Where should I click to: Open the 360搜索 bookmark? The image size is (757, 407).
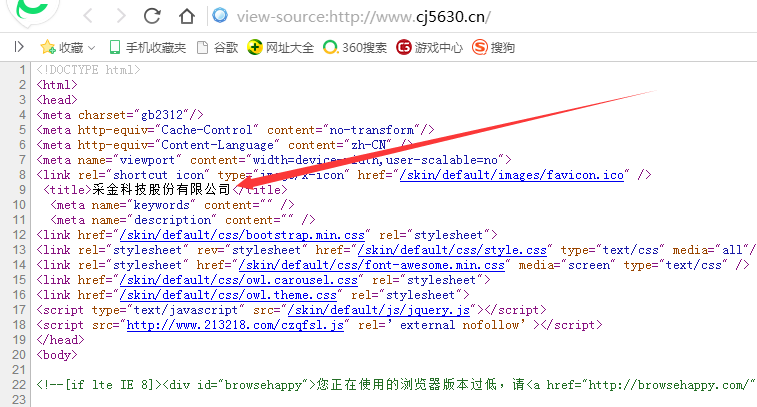coord(355,47)
